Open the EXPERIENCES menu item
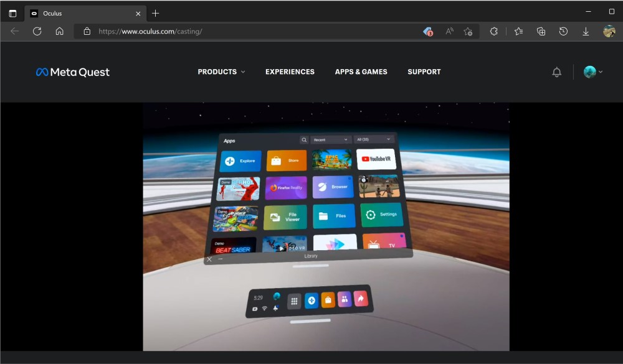Viewport: 623px width, 364px height. point(290,72)
